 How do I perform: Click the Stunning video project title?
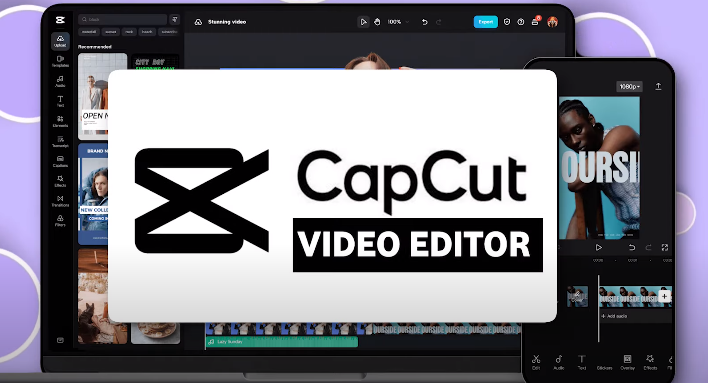coord(227,22)
